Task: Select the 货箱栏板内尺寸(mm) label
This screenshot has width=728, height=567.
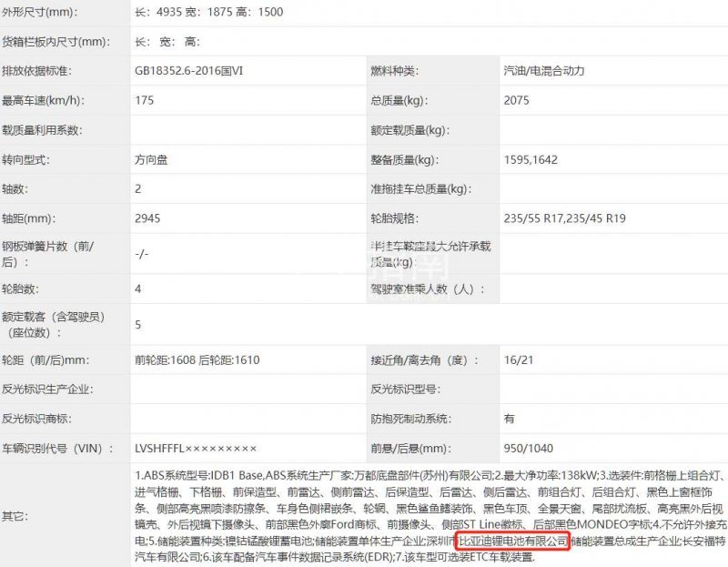Action: tap(56, 42)
